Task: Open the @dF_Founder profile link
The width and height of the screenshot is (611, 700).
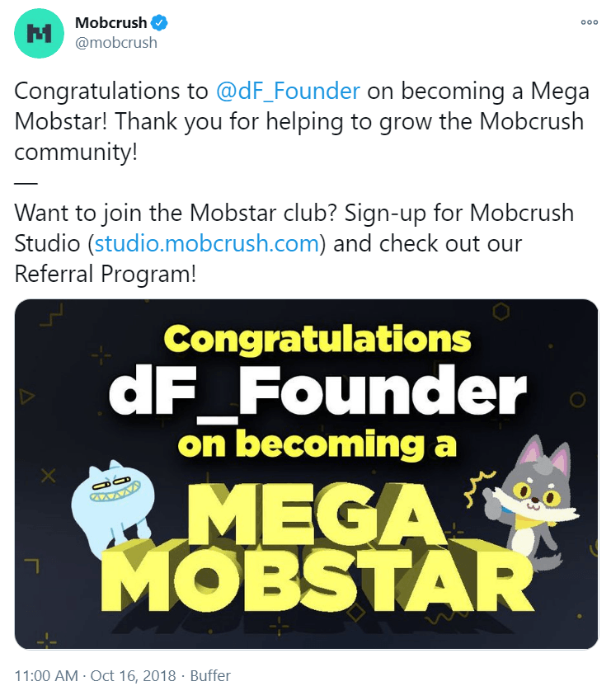Action: pos(288,92)
